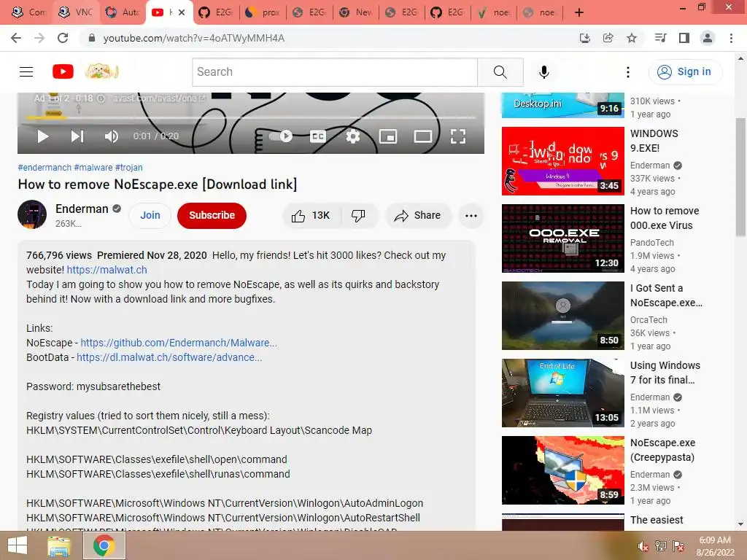Screen dimensions: 747x560
Task: Open 'Using Windows 7 for its final' thumbnail
Action: (562, 393)
